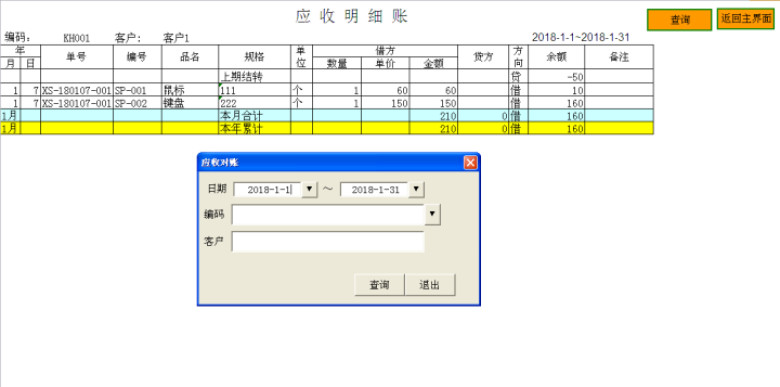Image resolution: width=780 pixels, height=387 pixels.
Task: Click the 金额 cell 210 in 本月合计 row
Action: pos(433,116)
